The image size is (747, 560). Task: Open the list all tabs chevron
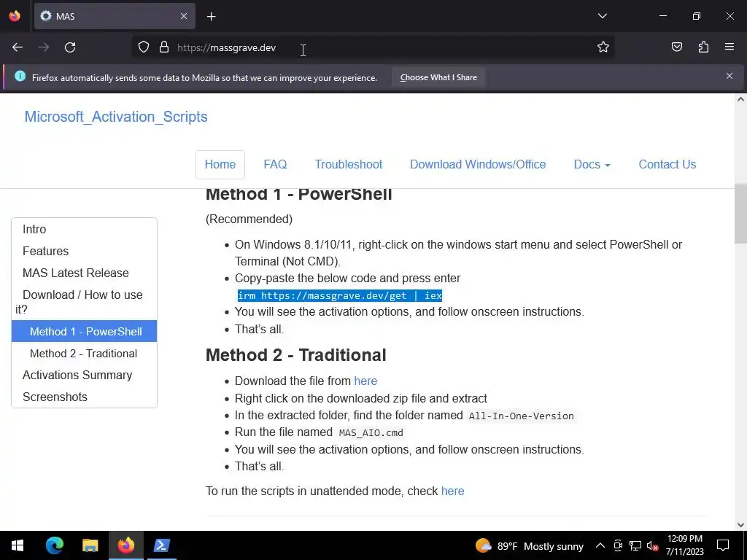(x=602, y=16)
